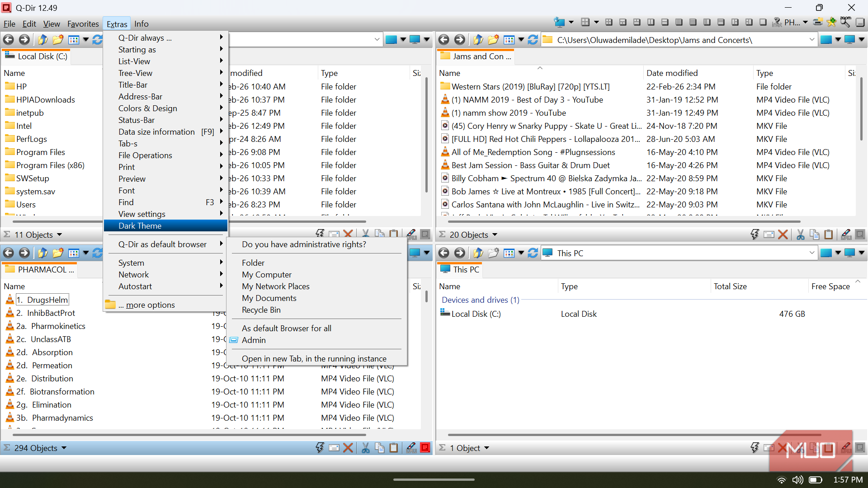
Task: Open the File Operations submenu
Action: [x=165, y=155]
